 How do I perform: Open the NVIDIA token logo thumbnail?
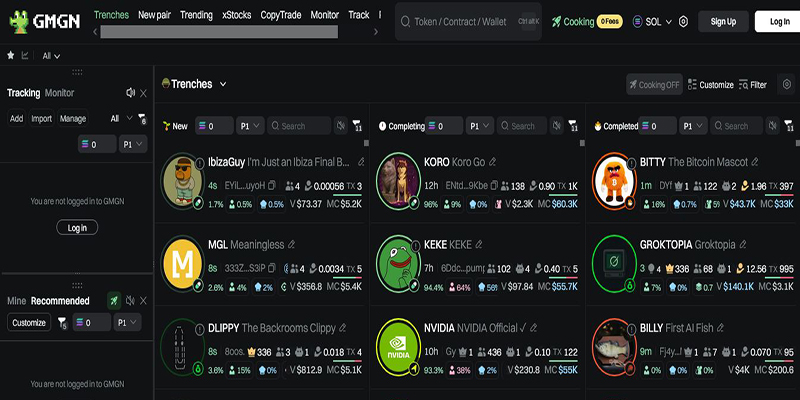[398, 347]
